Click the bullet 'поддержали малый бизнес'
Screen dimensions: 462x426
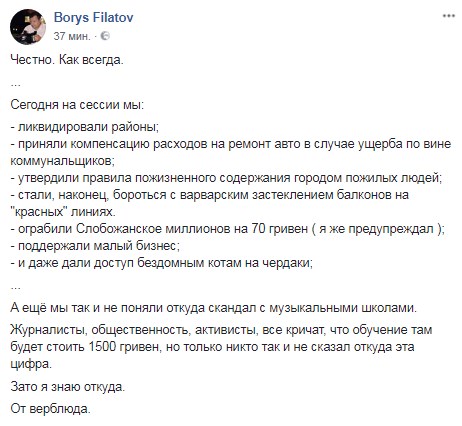95,246
